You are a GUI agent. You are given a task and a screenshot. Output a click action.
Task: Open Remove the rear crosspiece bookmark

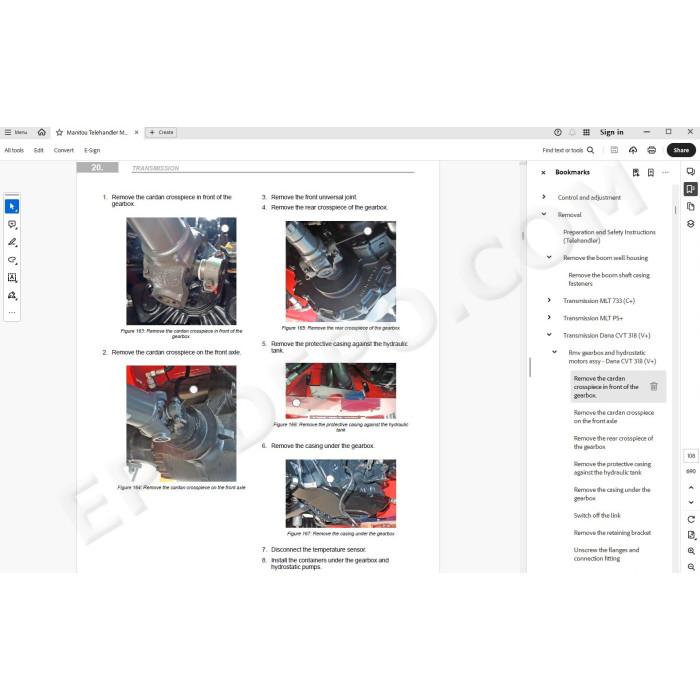point(613,442)
